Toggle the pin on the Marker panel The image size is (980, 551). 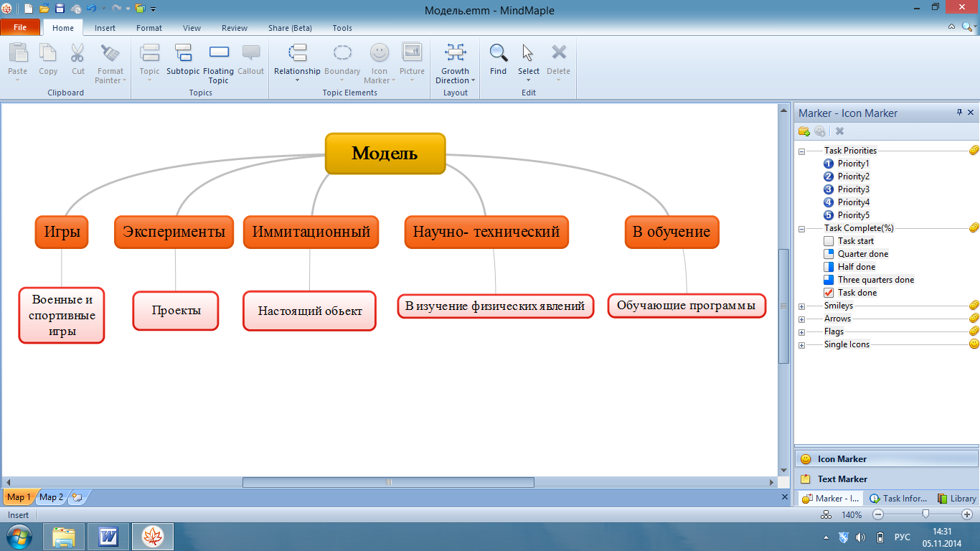(960, 113)
